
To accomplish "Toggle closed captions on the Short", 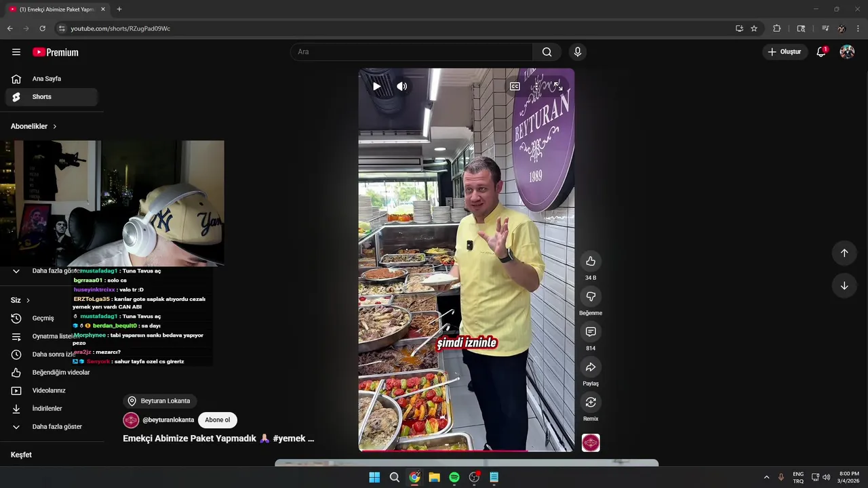I will click(515, 86).
